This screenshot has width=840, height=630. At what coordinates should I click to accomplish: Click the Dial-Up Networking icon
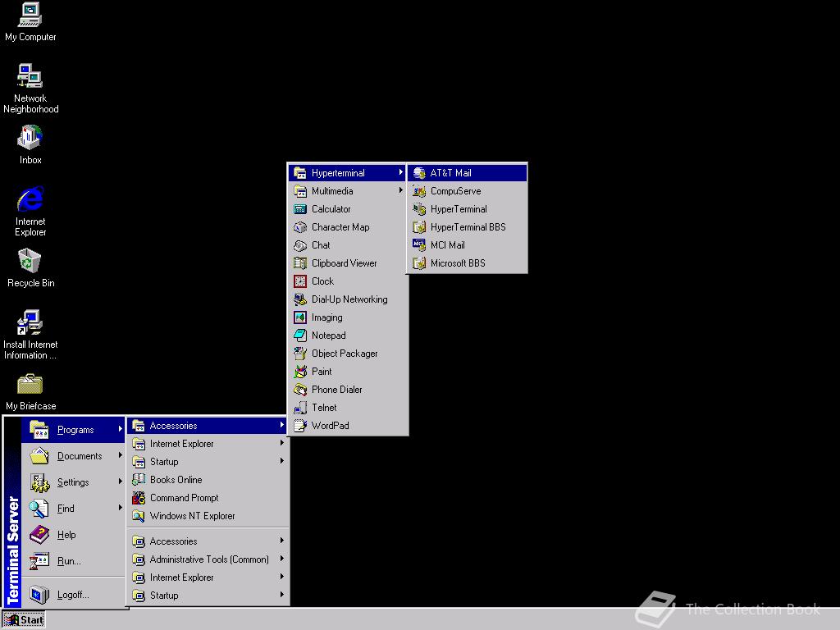[x=300, y=299]
